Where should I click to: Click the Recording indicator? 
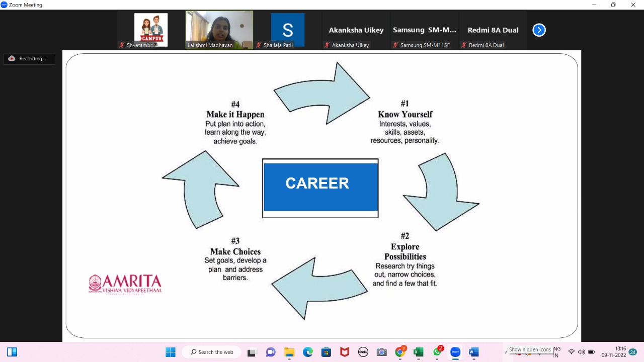[29, 59]
